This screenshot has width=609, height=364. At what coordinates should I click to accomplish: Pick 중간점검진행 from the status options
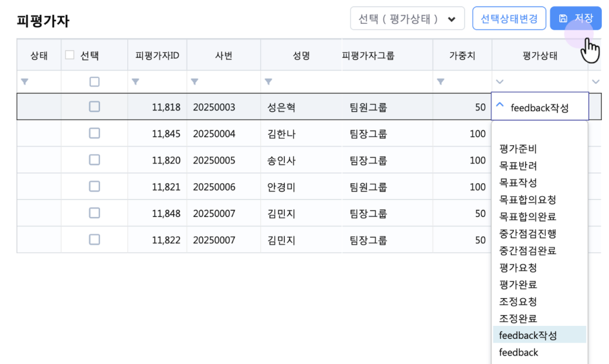click(528, 234)
